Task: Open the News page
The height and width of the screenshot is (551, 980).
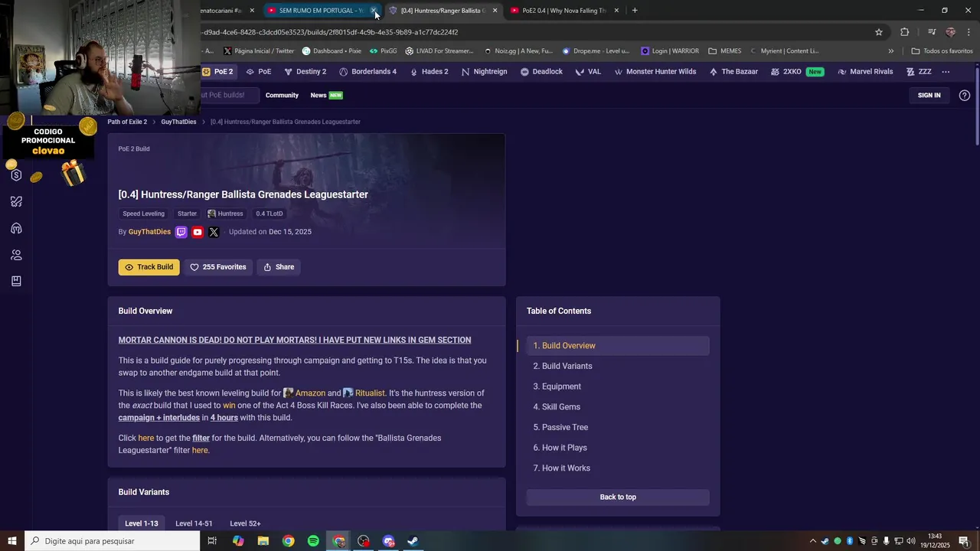Action: tap(326, 95)
